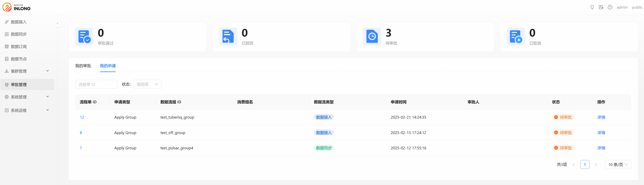Collapse the sidebar with arrow button

tap(57, 23)
